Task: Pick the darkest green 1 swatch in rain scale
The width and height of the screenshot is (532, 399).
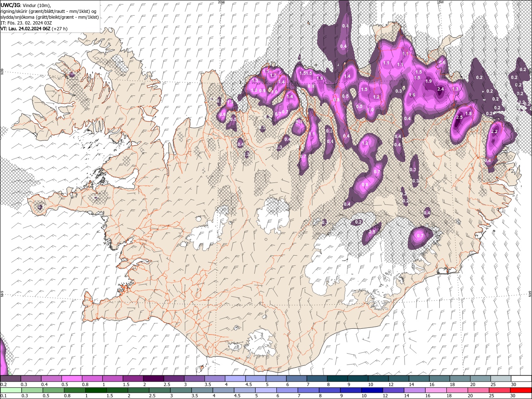Action: [95, 390]
